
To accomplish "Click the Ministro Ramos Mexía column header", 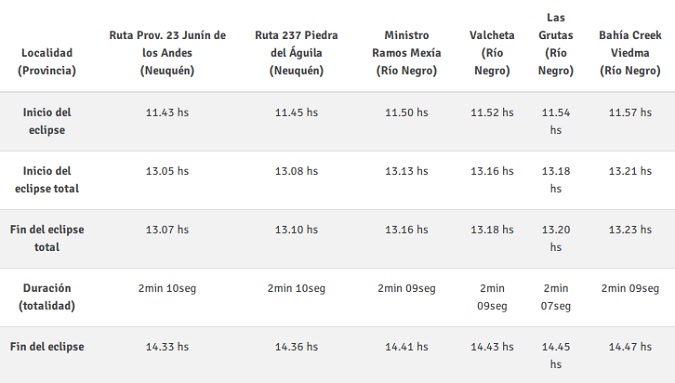I will tap(406, 53).
